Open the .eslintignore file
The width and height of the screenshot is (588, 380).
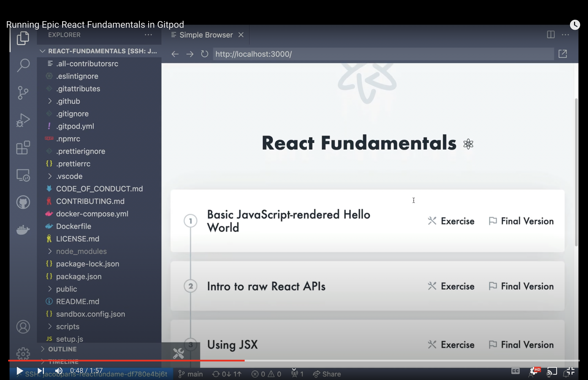99,76
